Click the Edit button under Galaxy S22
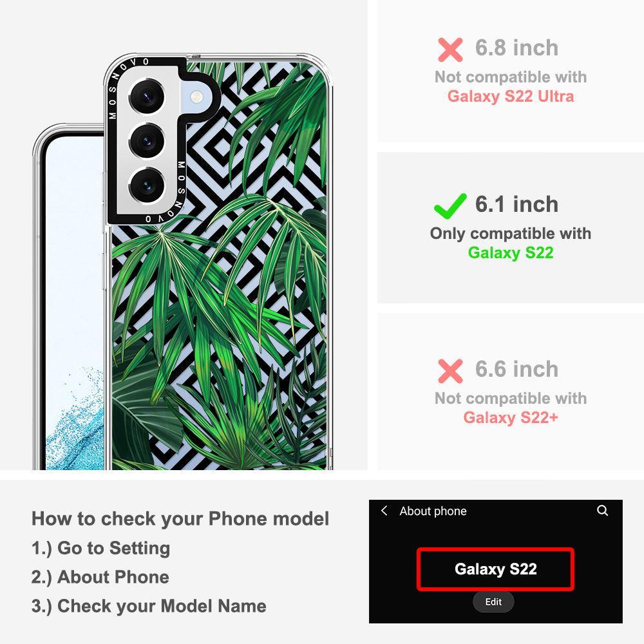Image resolution: width=644 pixels, height=644 pixels. pos(493,601)
